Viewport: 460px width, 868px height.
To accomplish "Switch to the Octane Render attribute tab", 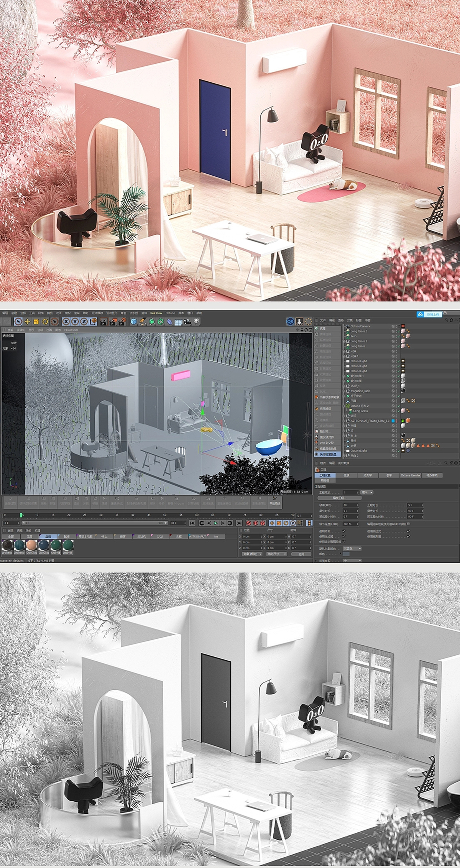I will point(411,475).
